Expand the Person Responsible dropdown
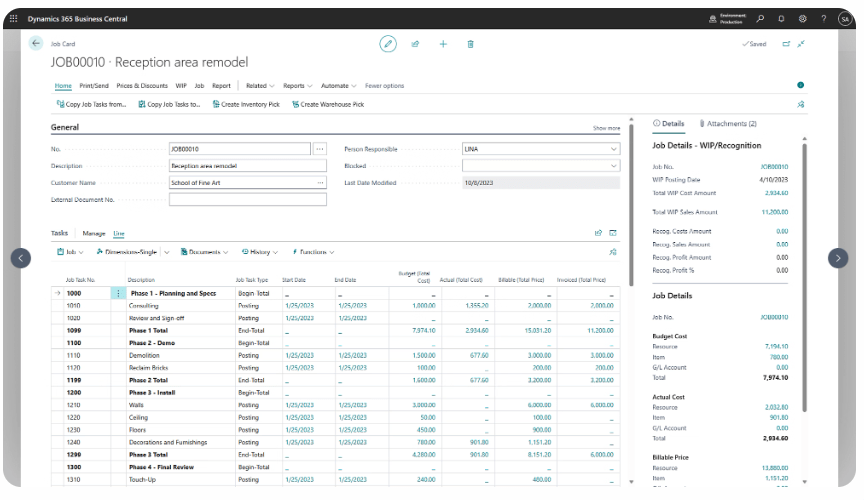 613,149
